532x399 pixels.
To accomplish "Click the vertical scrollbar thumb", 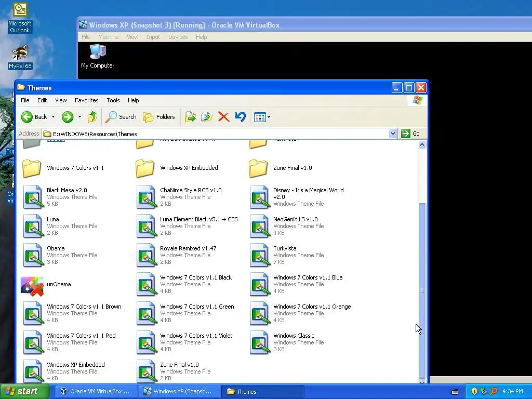I will tap(422, 290).
